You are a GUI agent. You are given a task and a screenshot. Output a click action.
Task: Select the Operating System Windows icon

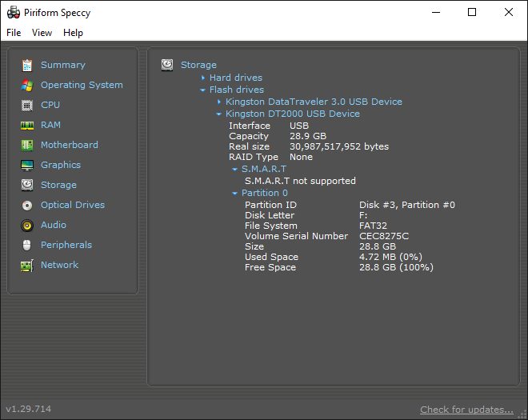[27, 85]
